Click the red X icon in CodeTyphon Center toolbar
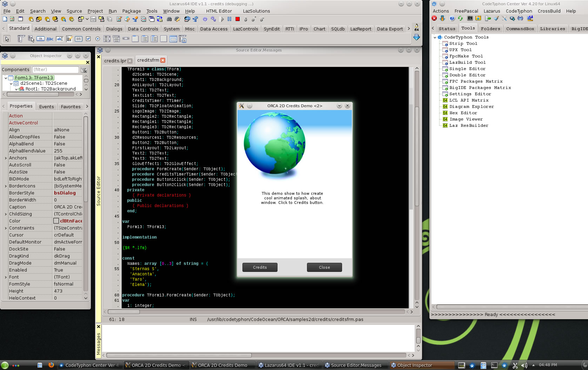Screen dimensions: 588x370 tap(434, 18)
